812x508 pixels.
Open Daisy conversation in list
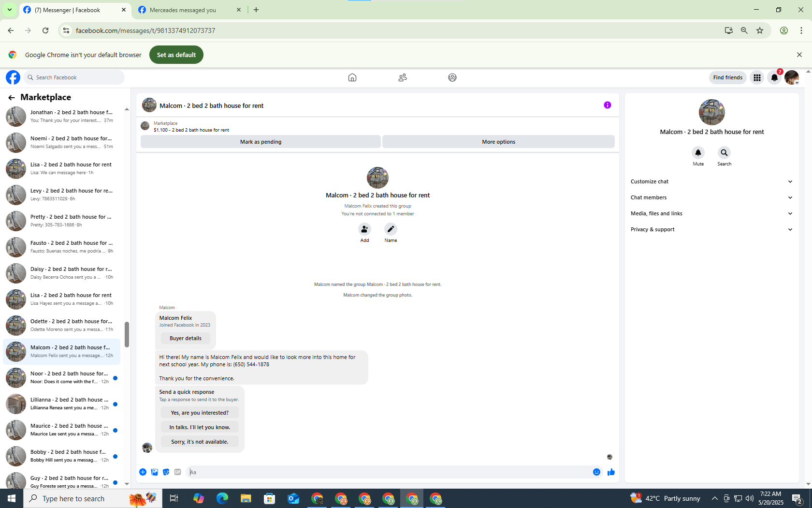tap(62, 273)
